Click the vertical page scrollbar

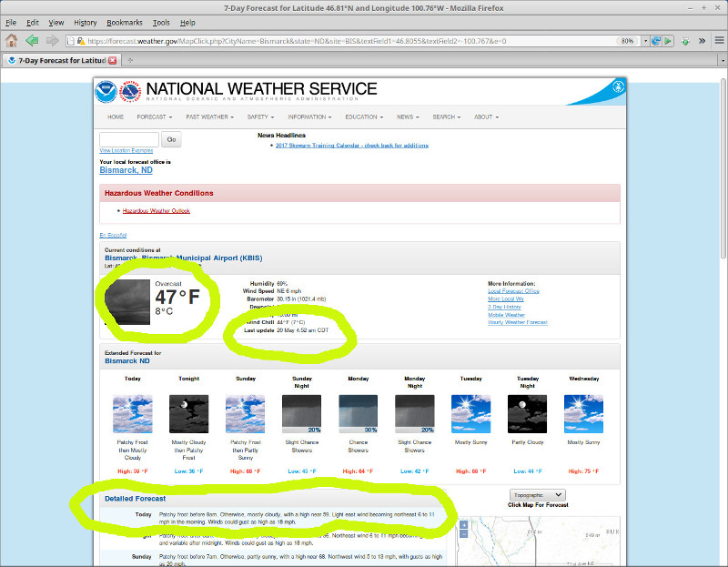(x=723, y=167)
